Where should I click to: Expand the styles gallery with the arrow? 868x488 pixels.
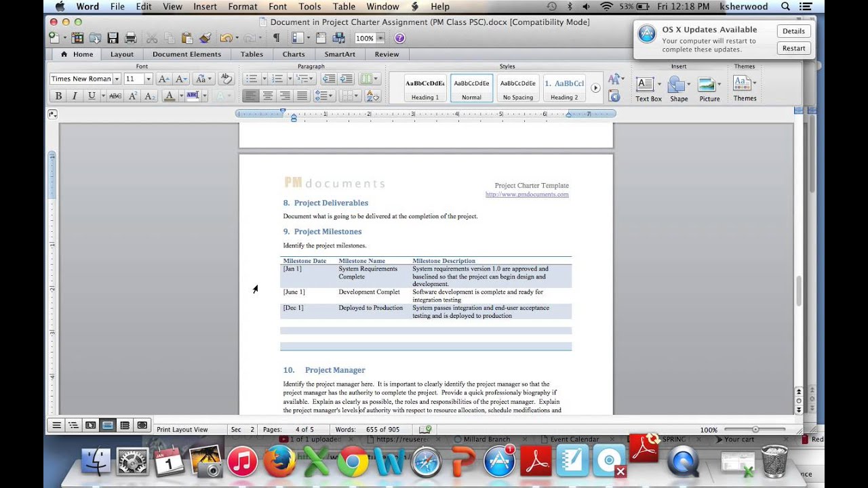[595, 88]
